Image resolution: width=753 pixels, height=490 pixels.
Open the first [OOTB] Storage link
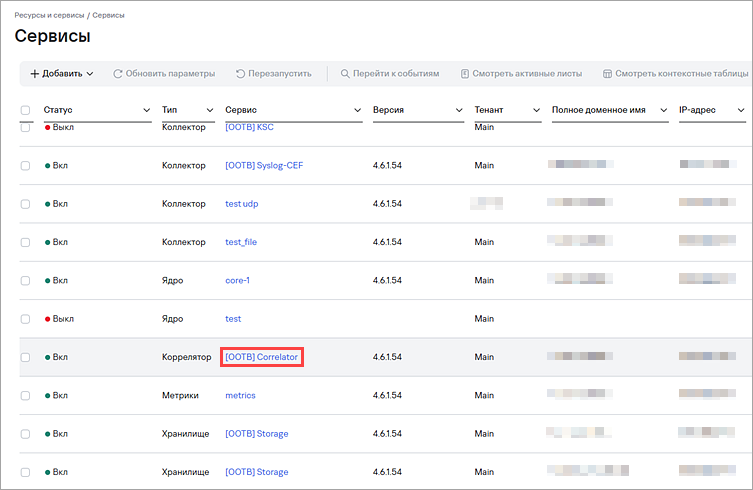click(257, 433)
